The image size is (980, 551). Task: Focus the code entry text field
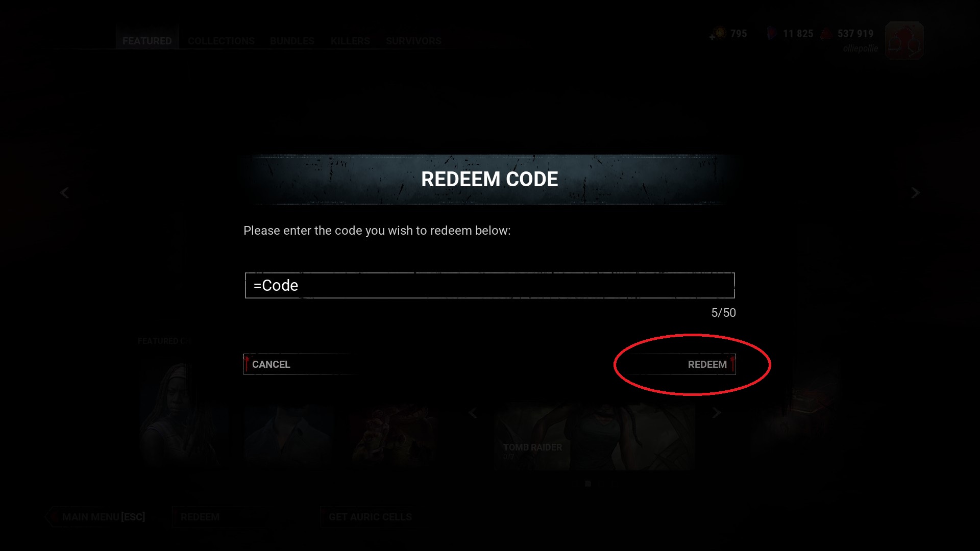click(489, 286)
